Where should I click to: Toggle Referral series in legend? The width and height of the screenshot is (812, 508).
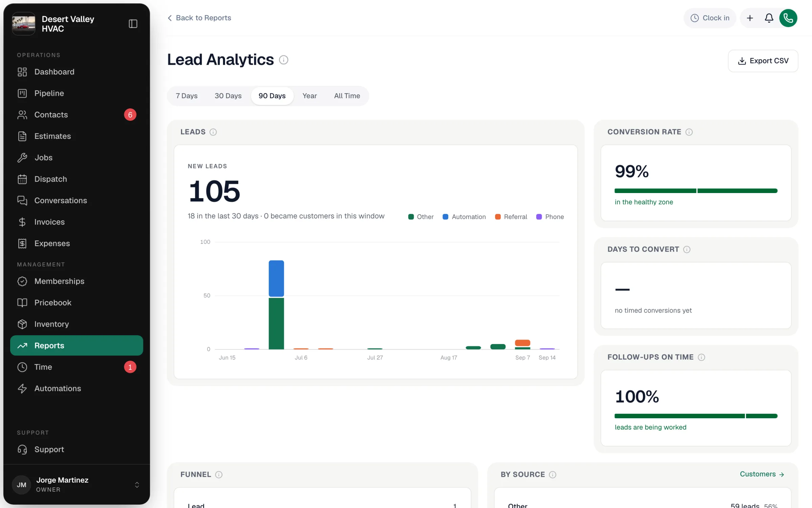point(511,217)
